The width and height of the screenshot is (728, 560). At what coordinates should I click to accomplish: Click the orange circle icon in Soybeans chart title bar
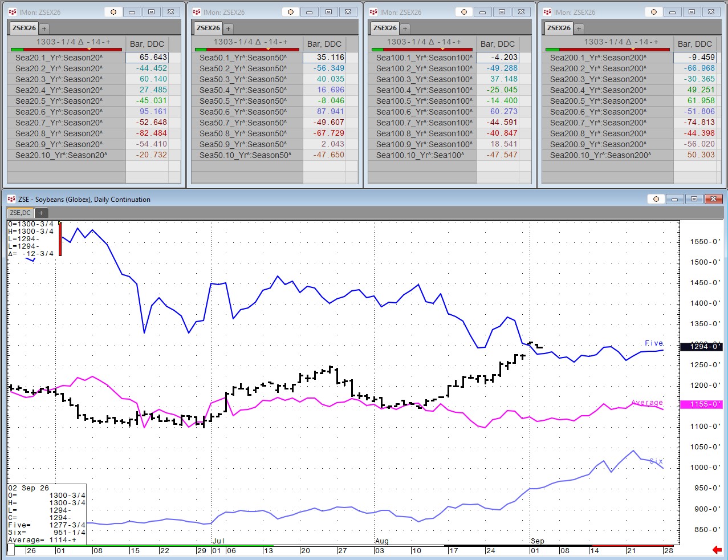[x=656, y=199]
